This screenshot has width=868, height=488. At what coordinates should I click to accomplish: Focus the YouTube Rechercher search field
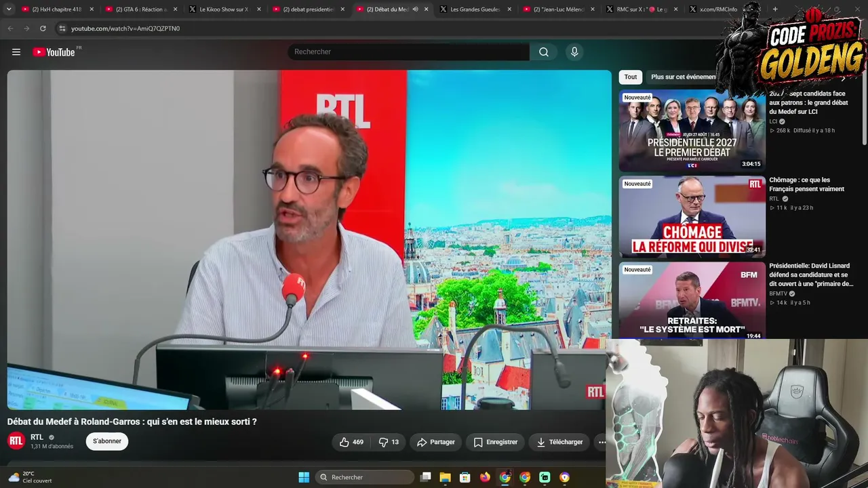pos(408,52)
